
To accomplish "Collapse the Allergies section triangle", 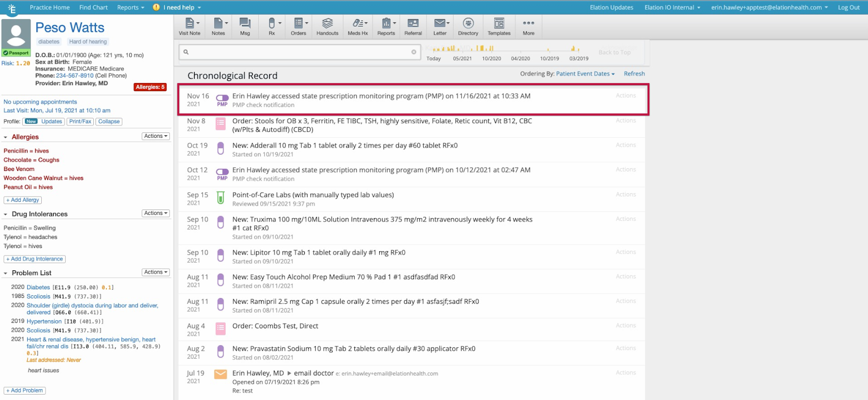I will (5, 137).
